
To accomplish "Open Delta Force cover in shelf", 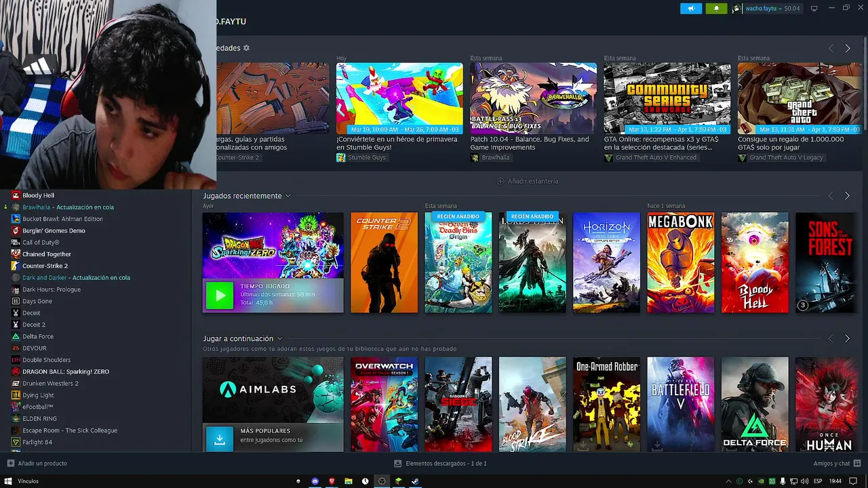I will click(755, 405).
